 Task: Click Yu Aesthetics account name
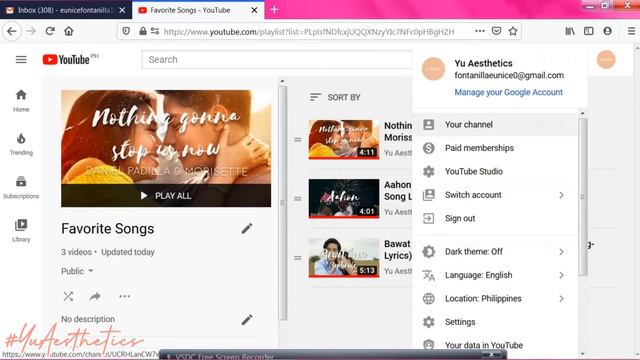point(483,63)
